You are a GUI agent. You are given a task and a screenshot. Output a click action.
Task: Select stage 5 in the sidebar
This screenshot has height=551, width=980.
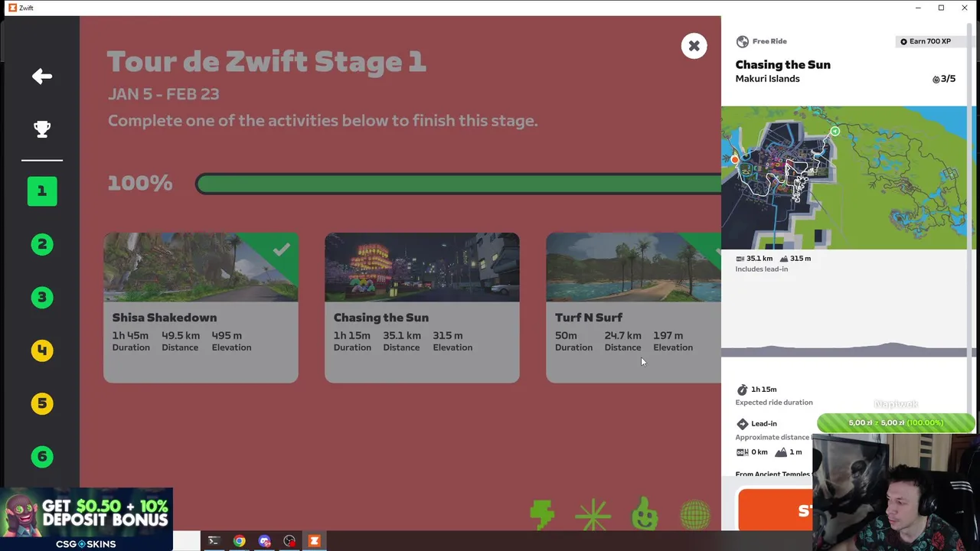[42, 403]
